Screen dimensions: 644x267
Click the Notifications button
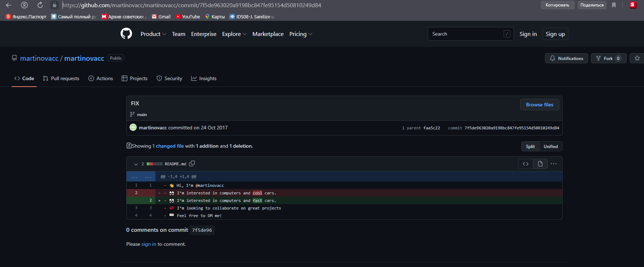pos(567,58)
